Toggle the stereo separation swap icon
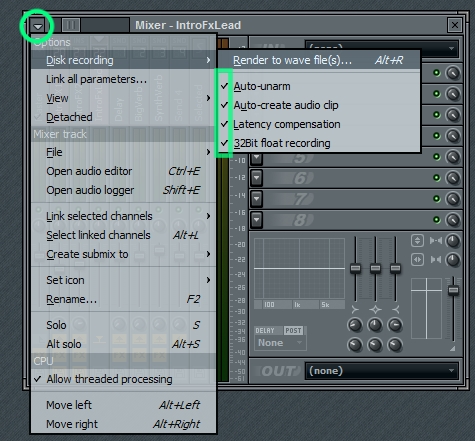 tap(417, 259)
